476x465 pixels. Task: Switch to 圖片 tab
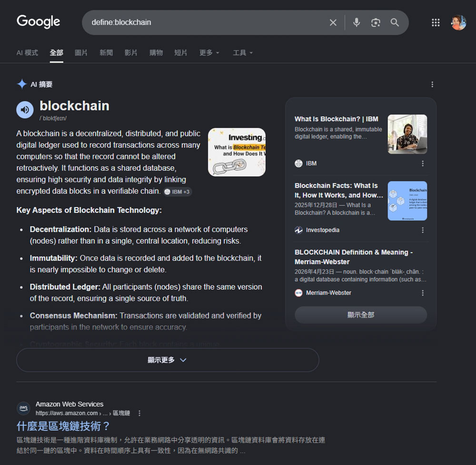click(81, 53)
